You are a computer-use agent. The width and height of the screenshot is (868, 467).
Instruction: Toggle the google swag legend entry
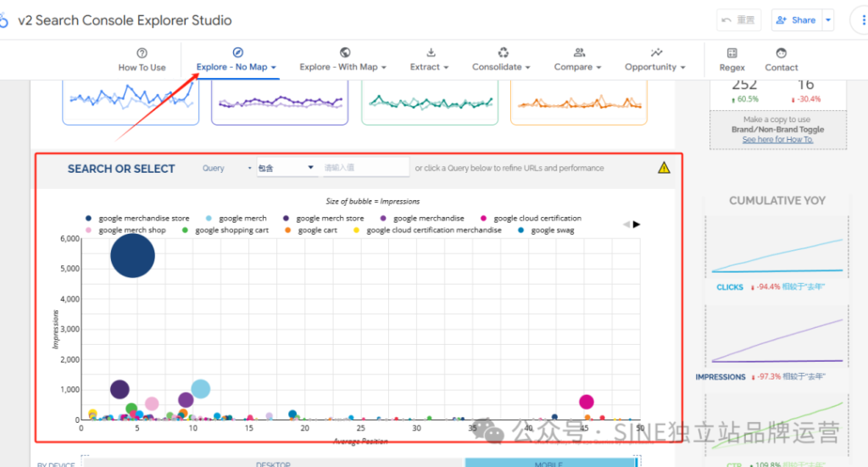point(546,231)
